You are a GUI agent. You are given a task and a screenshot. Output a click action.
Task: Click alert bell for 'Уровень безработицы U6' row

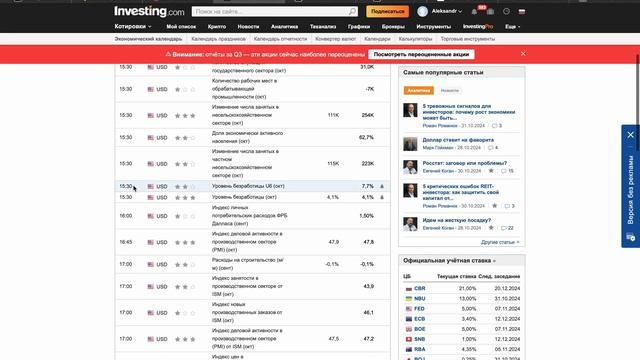click(382, 186)
